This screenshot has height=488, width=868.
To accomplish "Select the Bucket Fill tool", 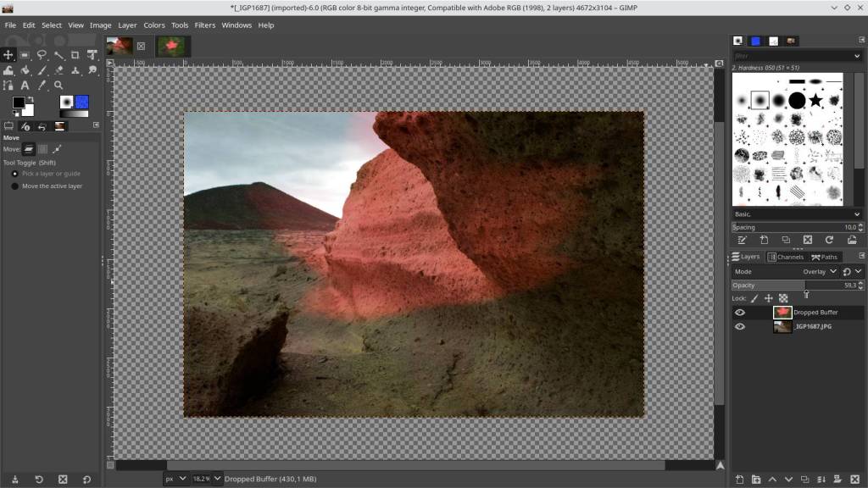I will [x=25, y=70].
